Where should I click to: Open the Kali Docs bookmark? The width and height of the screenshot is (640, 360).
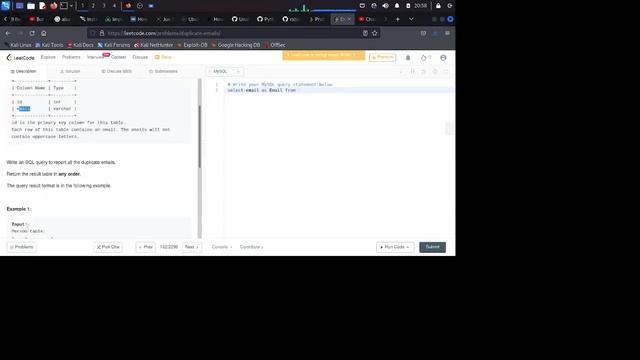80,45
